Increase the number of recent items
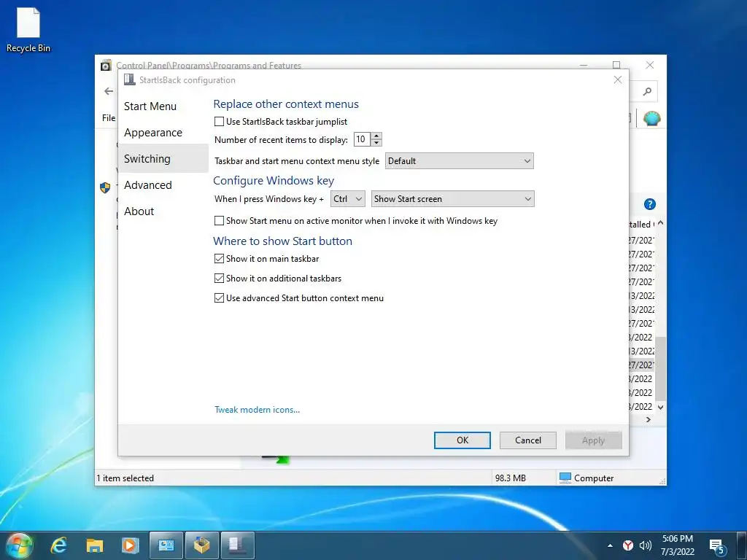The image size is (747, 560). click(x=376, y=136)
